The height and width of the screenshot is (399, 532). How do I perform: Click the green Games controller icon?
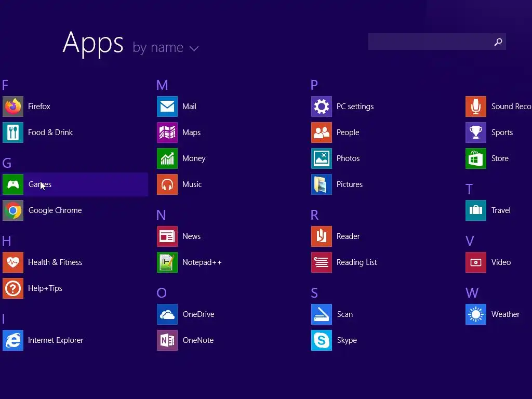13,184
